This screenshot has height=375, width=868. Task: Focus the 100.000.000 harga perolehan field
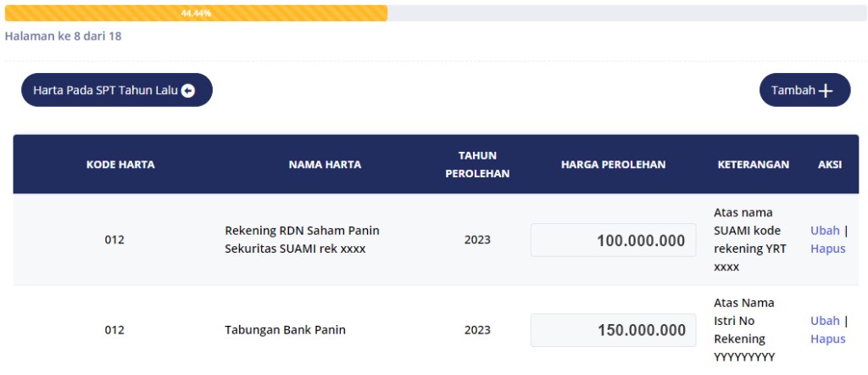point(613,240)
